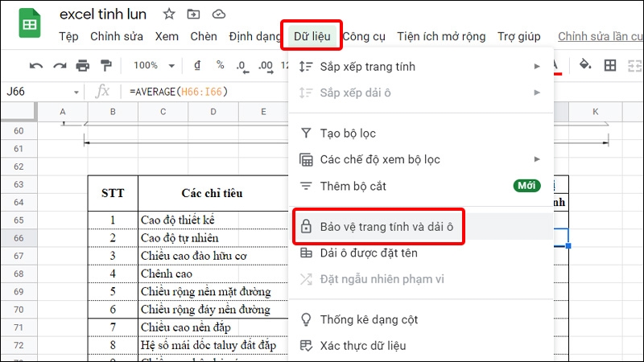The height and width of the screenshot is (362, 644).
Task: Click the move-to-folder icon
Action: [193, 14]
